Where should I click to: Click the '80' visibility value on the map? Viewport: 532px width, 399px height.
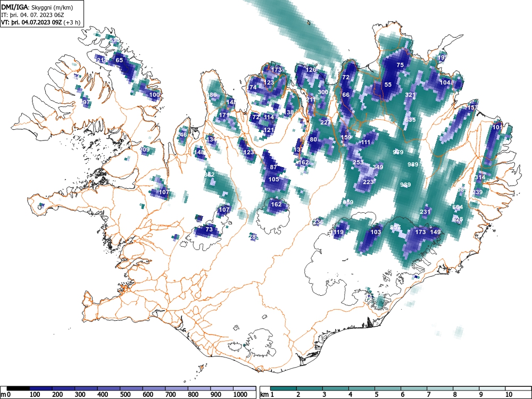point(313,139)
